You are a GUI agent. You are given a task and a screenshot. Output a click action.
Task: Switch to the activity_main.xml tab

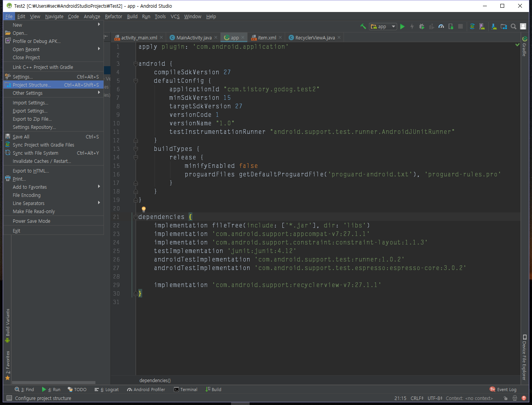(139, 38)
